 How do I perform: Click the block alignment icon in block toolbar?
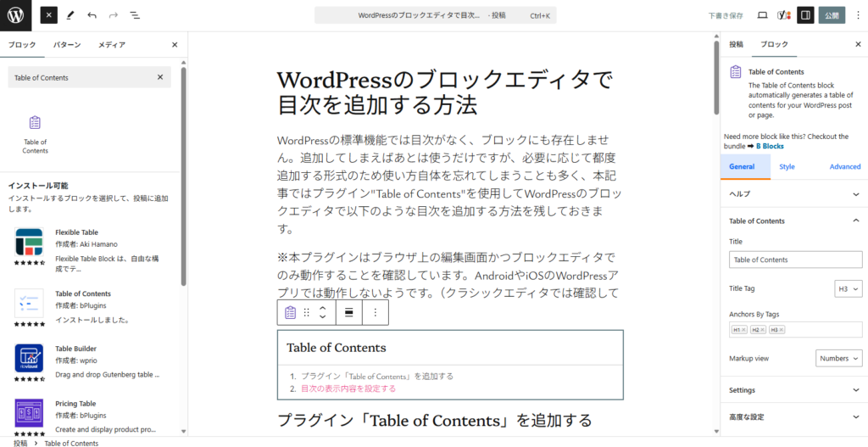click(x=348, y=312)
